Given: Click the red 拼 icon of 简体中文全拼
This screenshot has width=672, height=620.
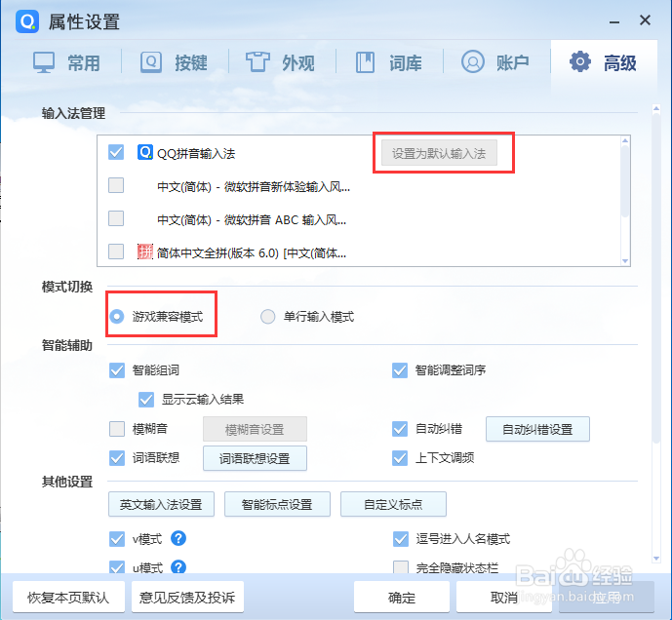Looking at the screenshot, I should click(145, 252).
